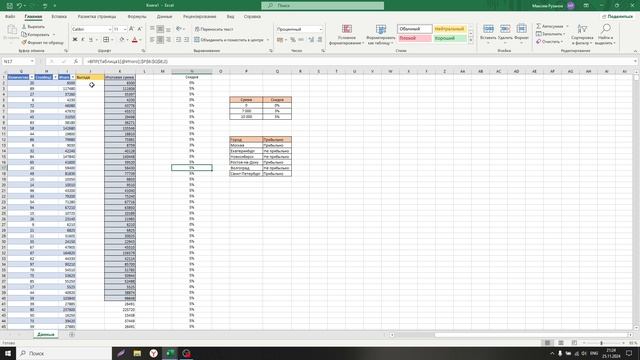Open the Fill (Заполнить) menu
The image size is (640, 360).
(551, 34)
